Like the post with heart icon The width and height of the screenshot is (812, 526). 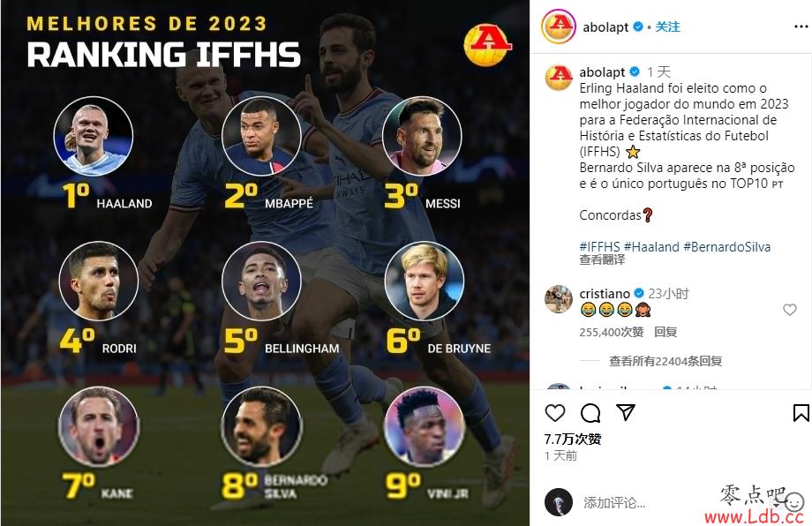555,413
